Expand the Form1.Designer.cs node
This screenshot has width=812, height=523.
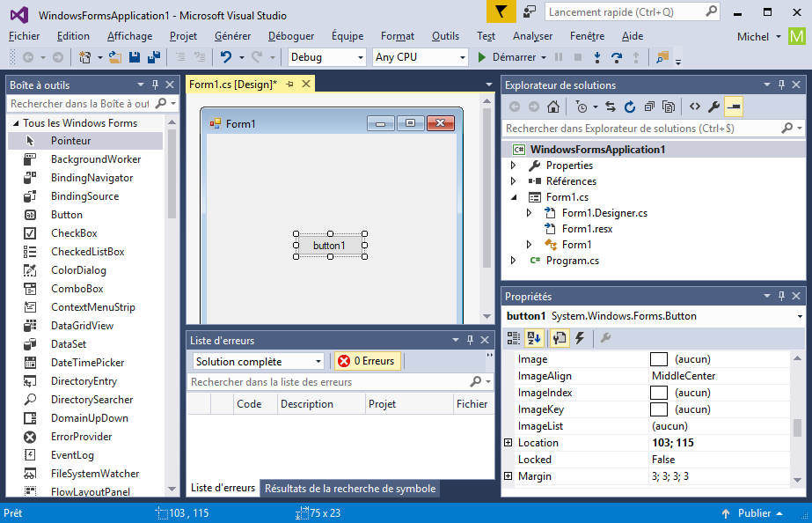(530, 212)
